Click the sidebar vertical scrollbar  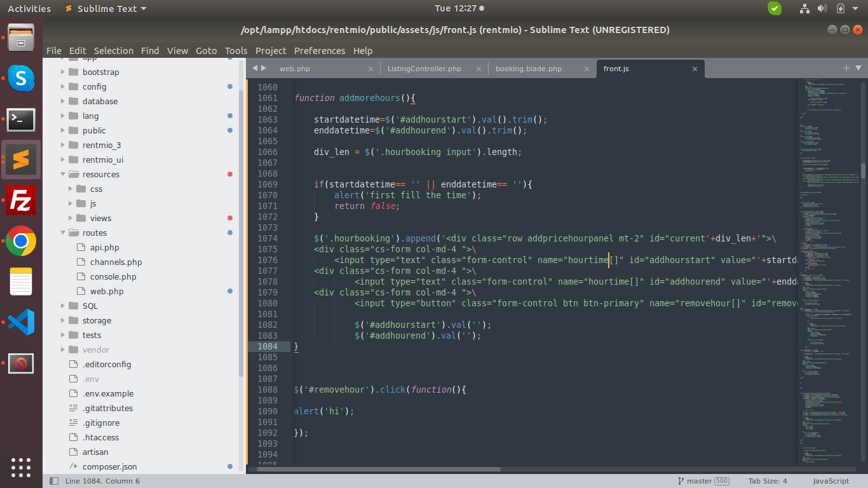pos(241,232)
